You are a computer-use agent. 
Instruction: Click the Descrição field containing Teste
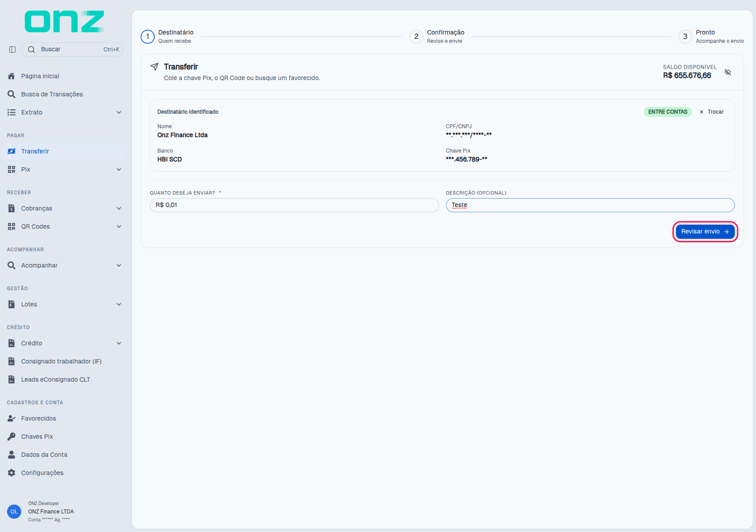(x=590, y=205)
